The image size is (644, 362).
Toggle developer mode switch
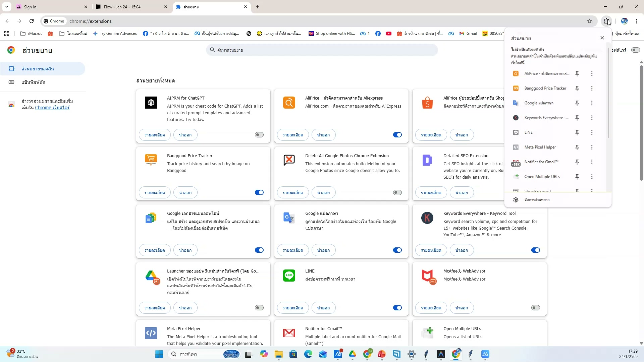(x=635, y=50)
